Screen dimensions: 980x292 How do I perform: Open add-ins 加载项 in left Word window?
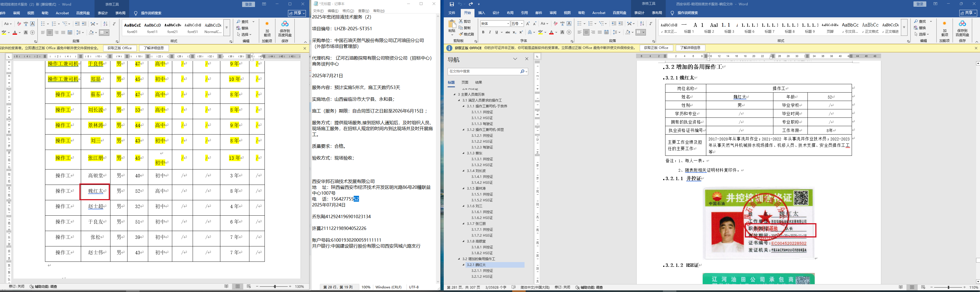point(267,29)
